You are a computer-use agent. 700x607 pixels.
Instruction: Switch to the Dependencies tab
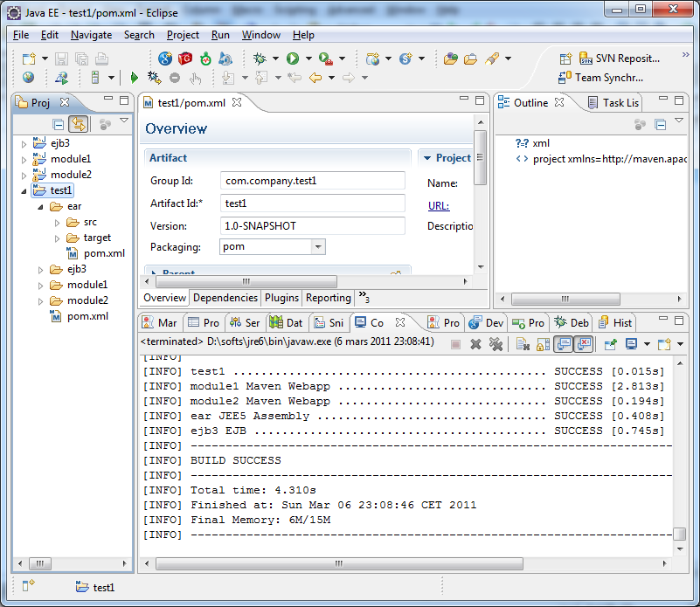pyautogui.click(x=225, y=298)
